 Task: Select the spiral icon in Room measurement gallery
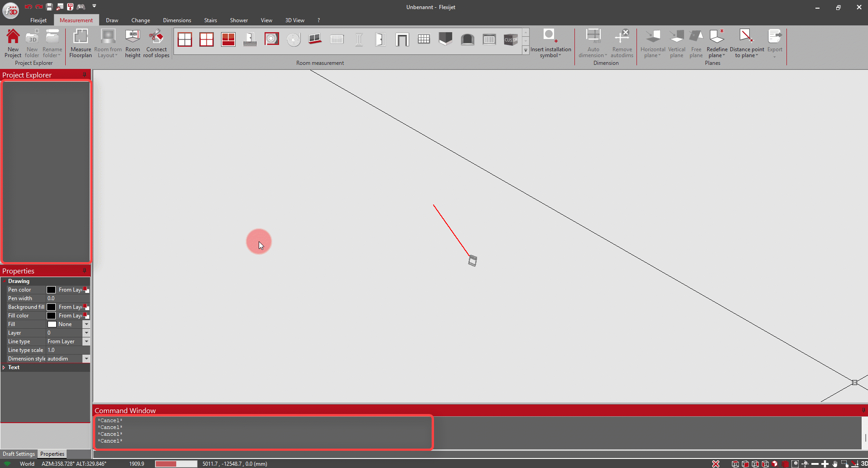coord(294,40)
